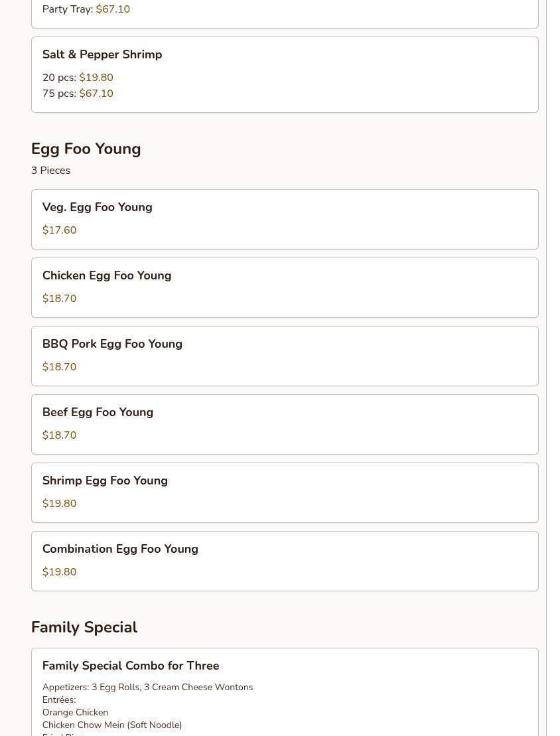This screenshot has width=560, height=736.
Task: Click the Party Tray $67.10 price
Action: (x=113, y=9)
